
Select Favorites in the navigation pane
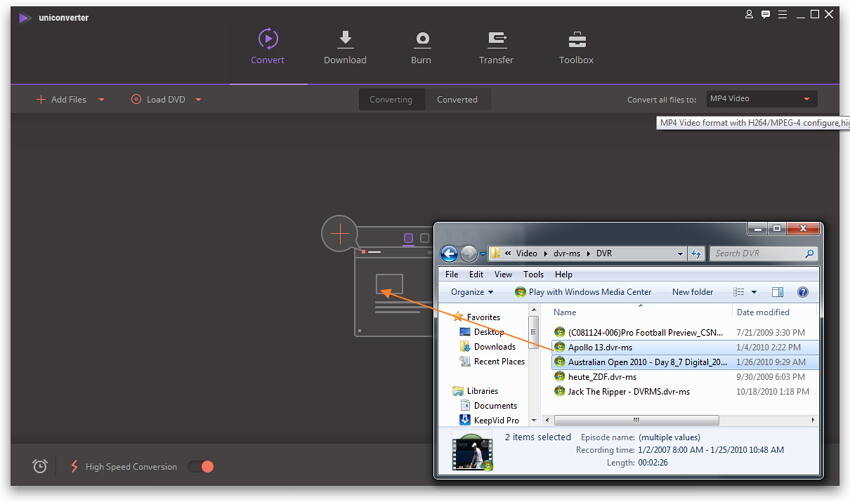click(477, 317)
